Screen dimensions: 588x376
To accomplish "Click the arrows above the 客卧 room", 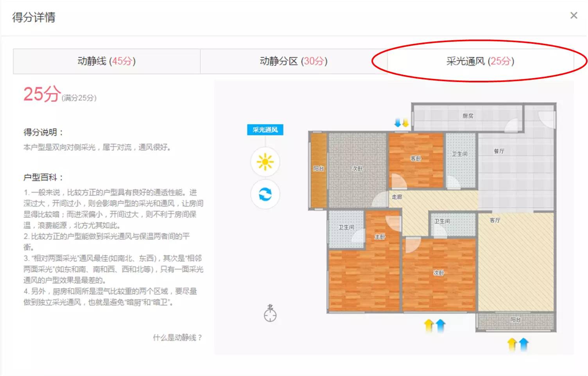I will pos(402,123).
